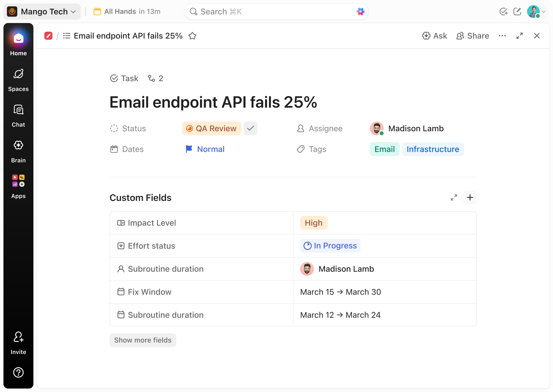
Task: Click Show more fields
Action: coord(143,340)
